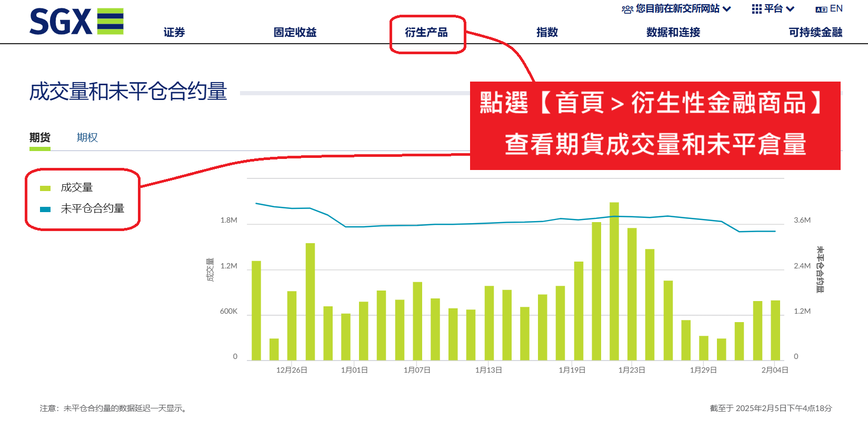
Task: Click the 600K left axis value
Action: 229,312
